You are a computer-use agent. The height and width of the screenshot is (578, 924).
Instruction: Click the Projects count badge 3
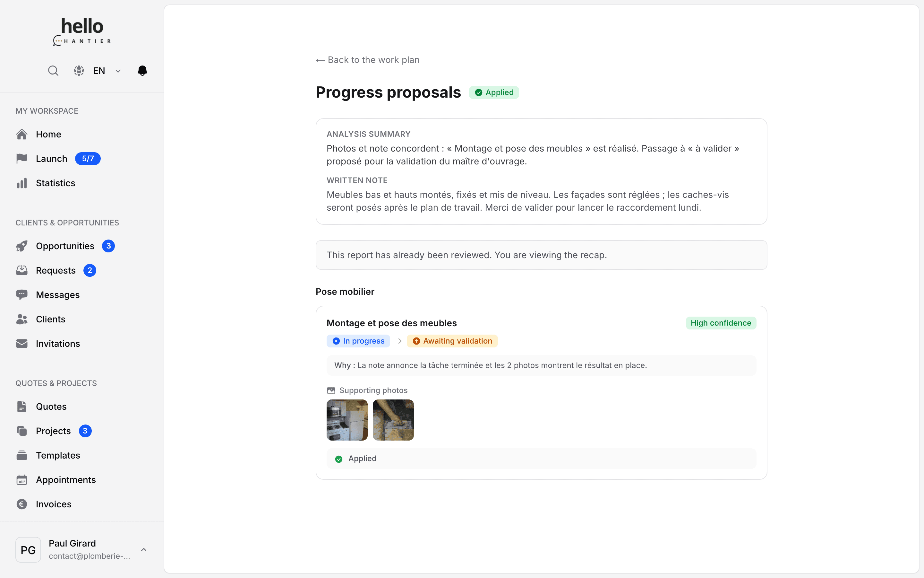tap(85, 431)
